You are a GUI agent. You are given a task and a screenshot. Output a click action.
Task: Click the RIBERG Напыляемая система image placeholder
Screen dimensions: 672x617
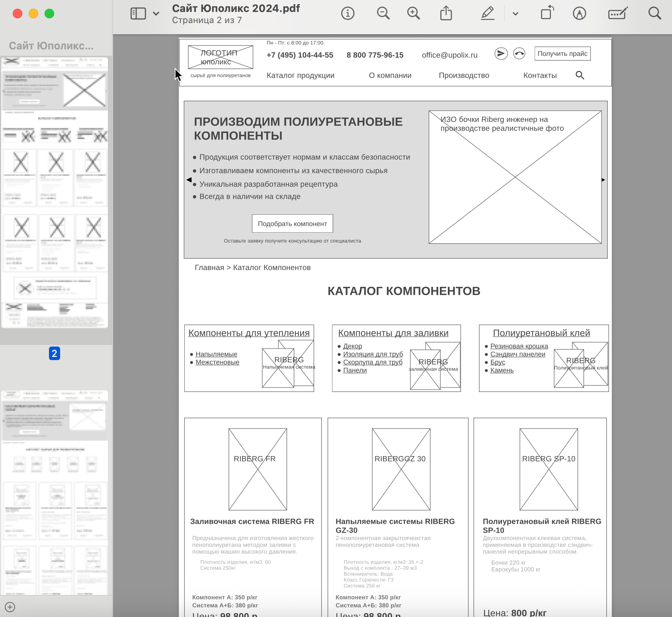tap(288, 364)
